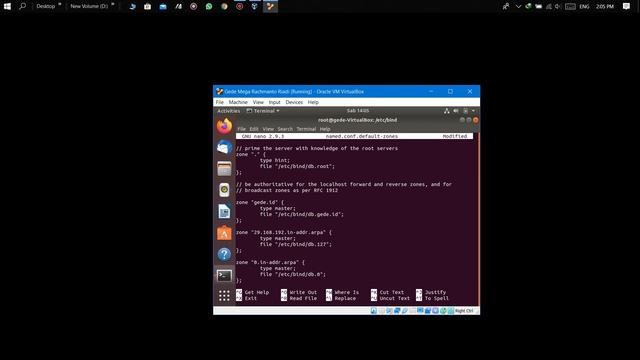Click the 'file "/etc/bind/db.127";' line
This screenshot has width=640, height=360.
pos(296,244)
